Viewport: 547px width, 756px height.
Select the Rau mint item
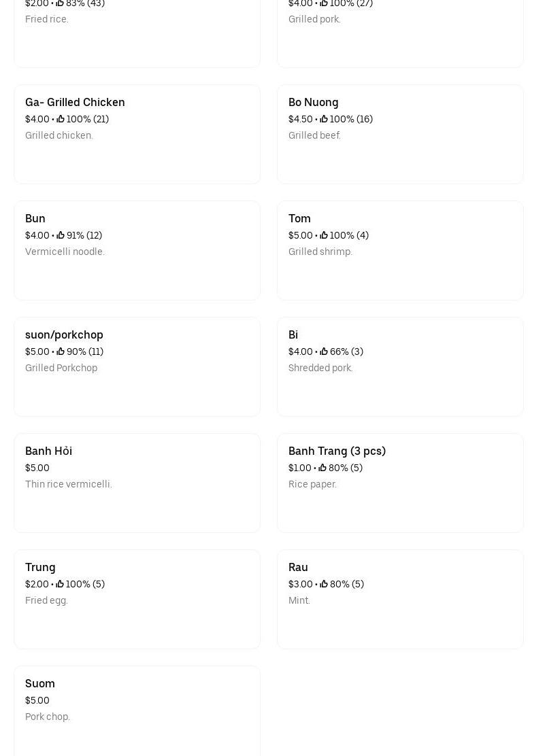pyautogui.click(x=400, y=599)
